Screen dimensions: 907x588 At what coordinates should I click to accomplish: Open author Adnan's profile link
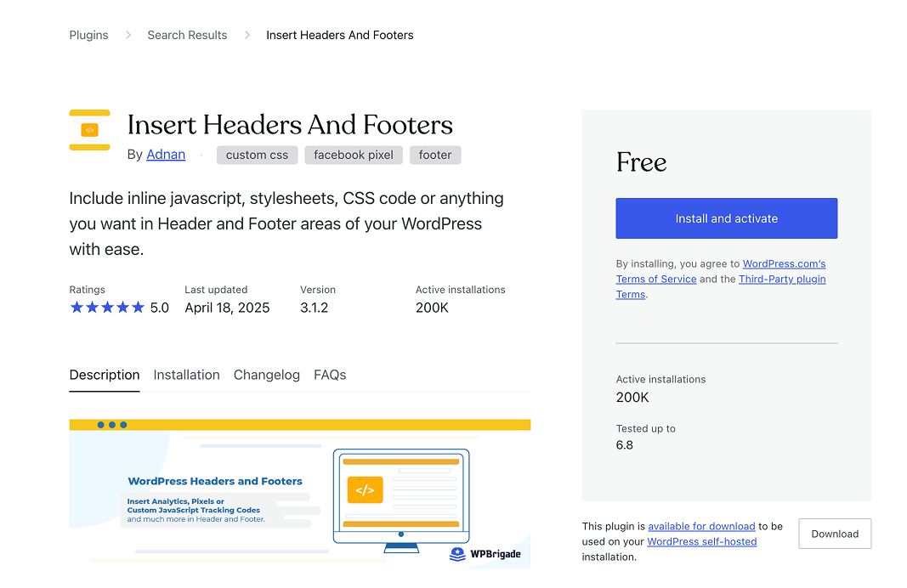tap(166, 155)
